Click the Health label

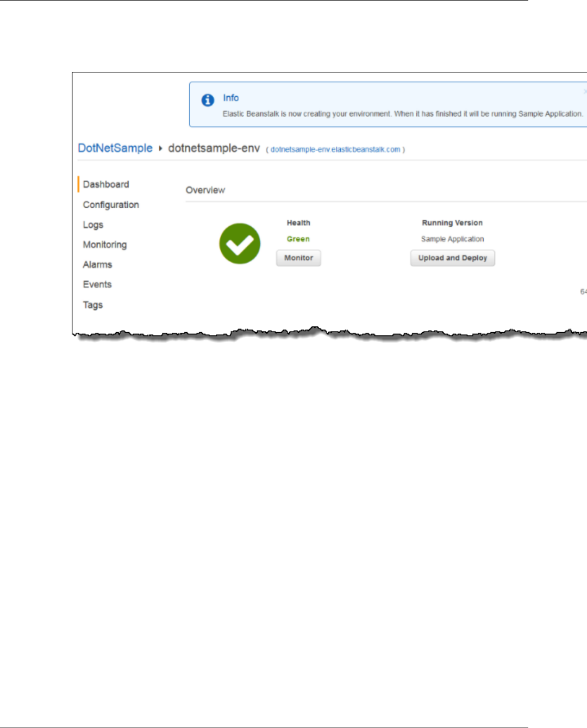click(x=298, y=223)
